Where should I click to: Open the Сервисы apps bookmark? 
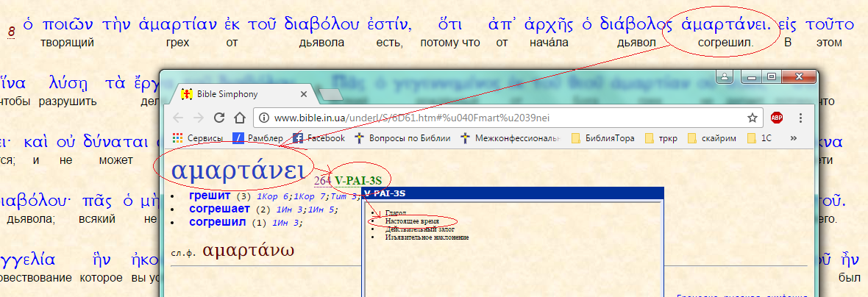coord(198,138)
